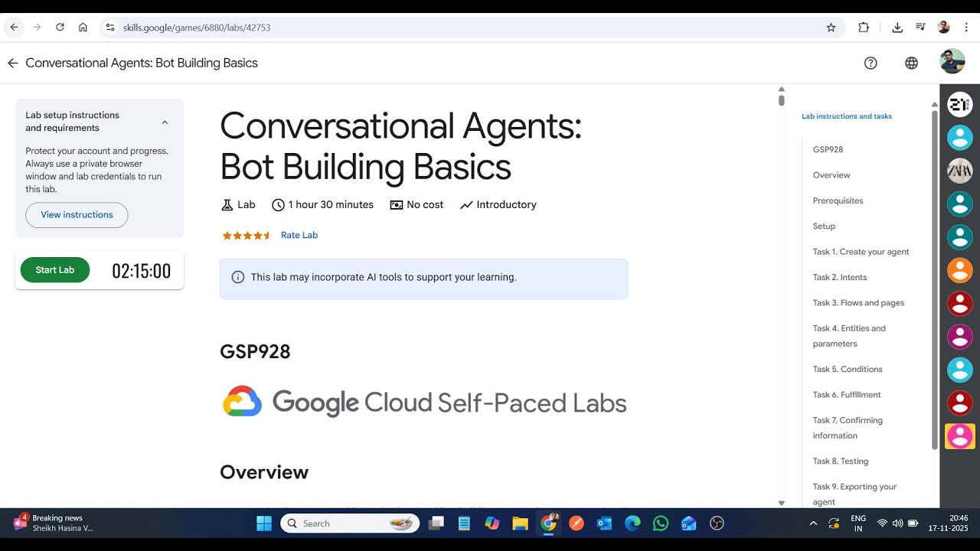Open Task View on taskbar
The height and width of the screenshot is (551, 980).
pos(436,523)
